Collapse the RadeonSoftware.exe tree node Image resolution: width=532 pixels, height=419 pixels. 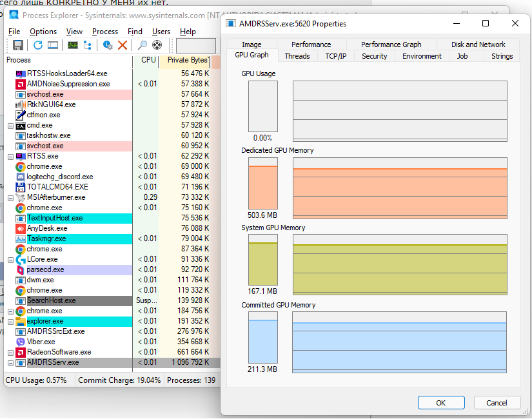click(x=10, y=353)
